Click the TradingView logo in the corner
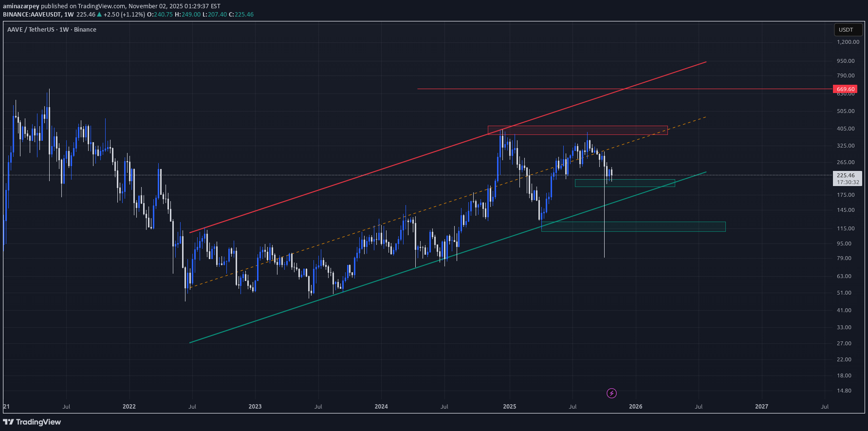This screenshot has height=431, width=868. (x=32, y=422)
